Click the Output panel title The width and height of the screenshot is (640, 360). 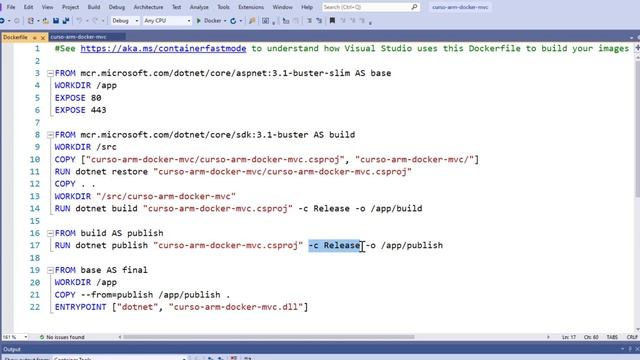tap(12, 349)
